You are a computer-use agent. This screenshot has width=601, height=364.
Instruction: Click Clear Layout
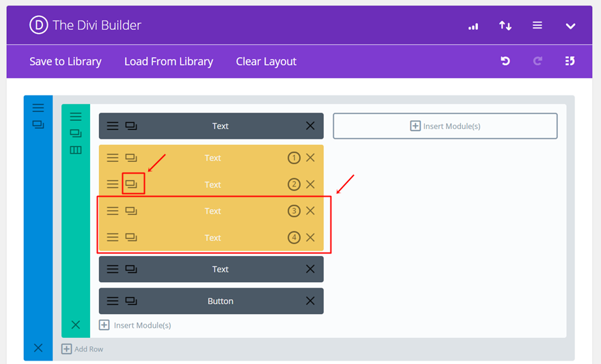click(x=266, y=61)
